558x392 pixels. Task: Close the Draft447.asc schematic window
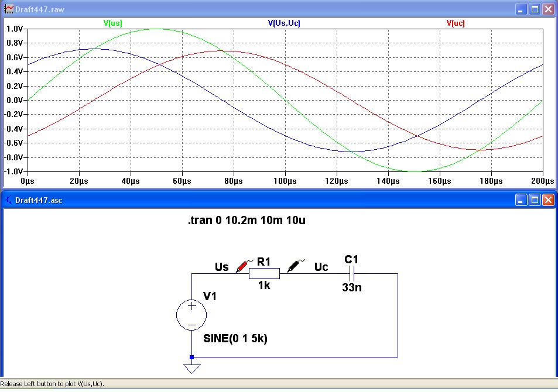coord(548,200)
